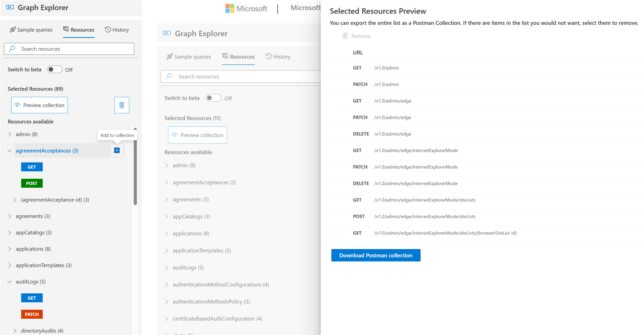Viewport: 644px width, 335px height.
Task: Click the Add to collection plus icon
Action: click(x=117, y=151)
